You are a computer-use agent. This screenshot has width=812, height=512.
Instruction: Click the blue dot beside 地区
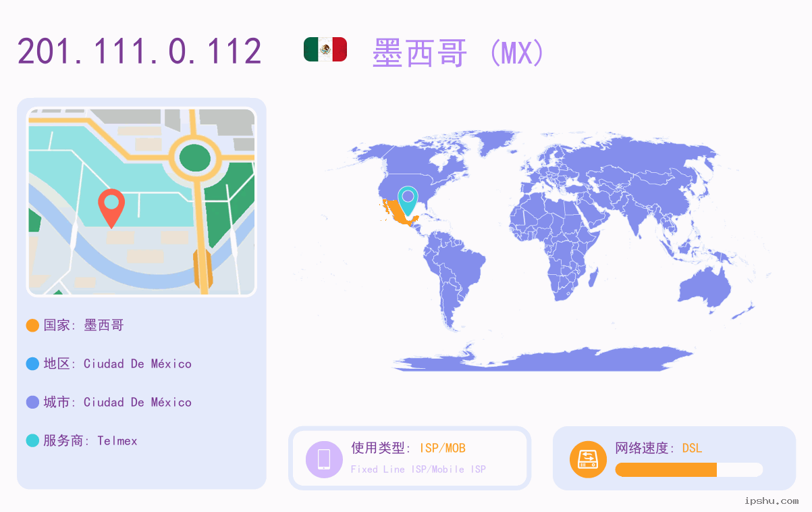coord(32,364)
